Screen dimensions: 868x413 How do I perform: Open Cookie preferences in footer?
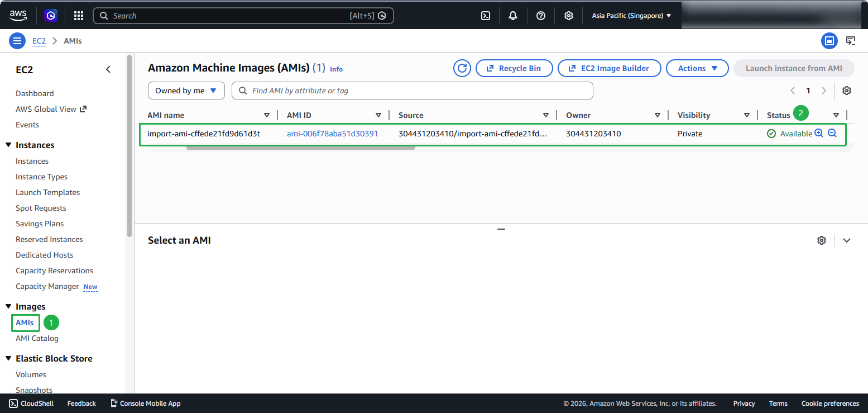(x=830, y=403)
